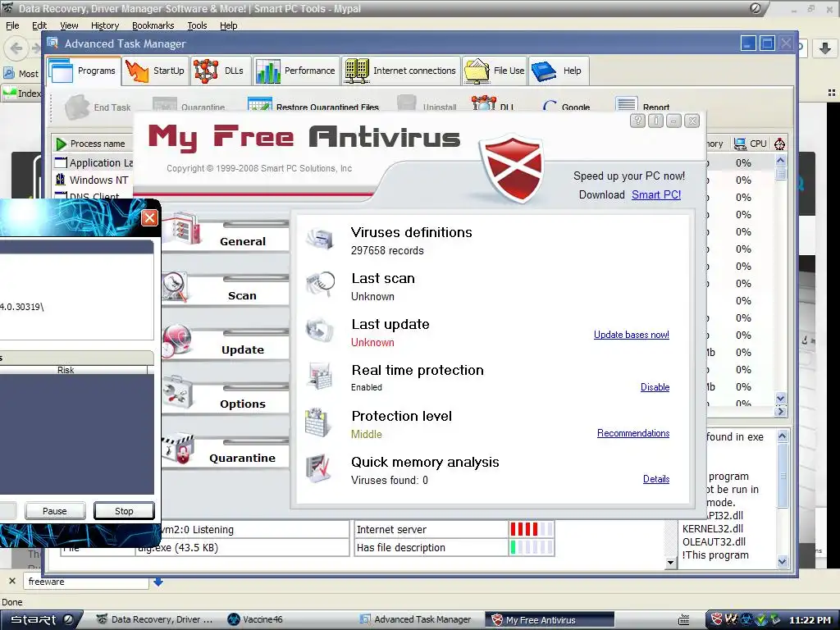
Task: Open File Use tab in Advanced Task Manager
Action: pos(495,71)
